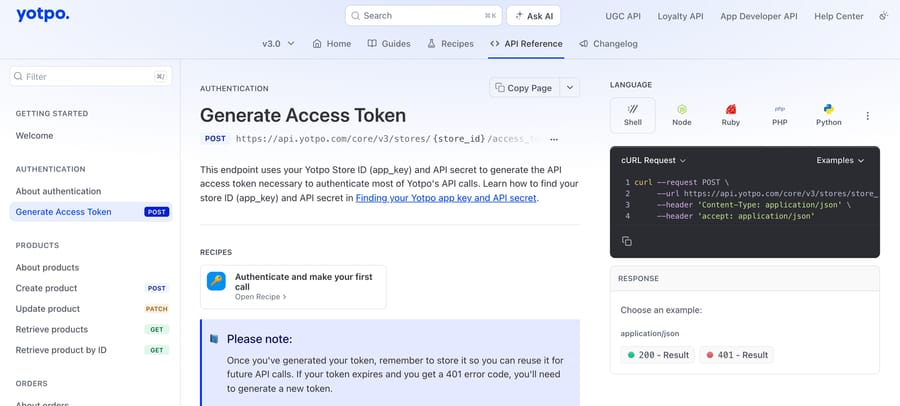900x406 pixels.
Task: Select the 401 - Result example
Action: pos(736,355)
